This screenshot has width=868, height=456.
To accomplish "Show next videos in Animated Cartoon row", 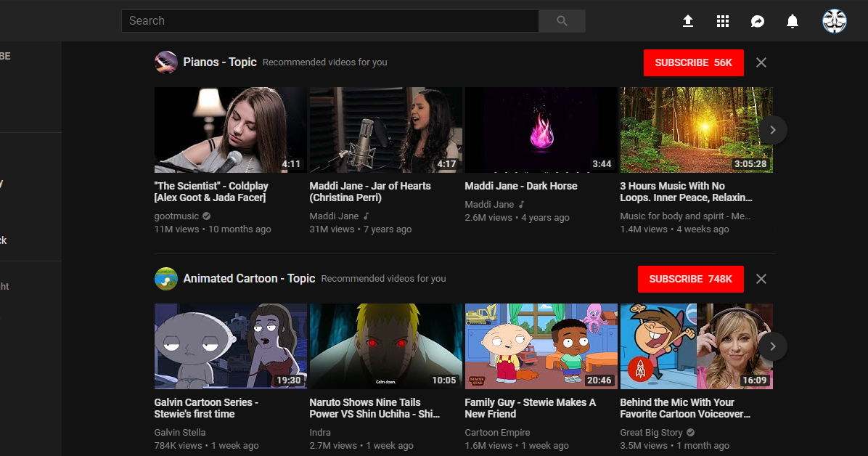I will (x=772, y=346).
